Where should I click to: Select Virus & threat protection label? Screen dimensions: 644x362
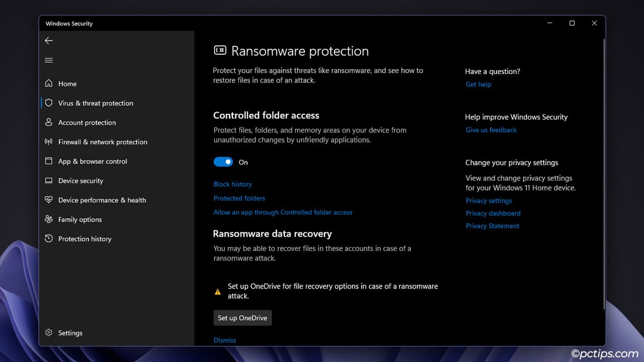[x=96, y=103]
